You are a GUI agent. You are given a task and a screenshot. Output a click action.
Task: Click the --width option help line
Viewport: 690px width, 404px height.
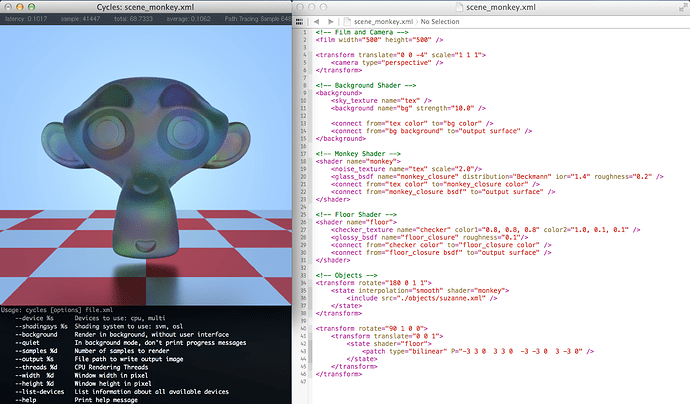pyautogui.click(x=81, y=375)
